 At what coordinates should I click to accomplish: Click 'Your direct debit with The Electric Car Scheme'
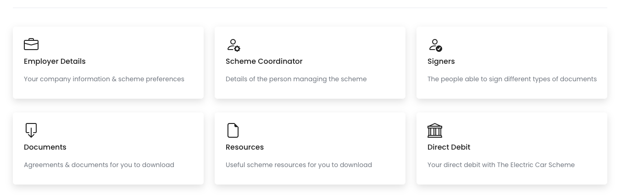point(501,165)
